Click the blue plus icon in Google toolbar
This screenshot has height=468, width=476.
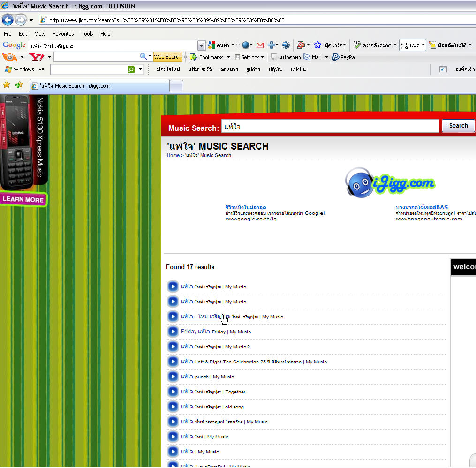(272, 45)
